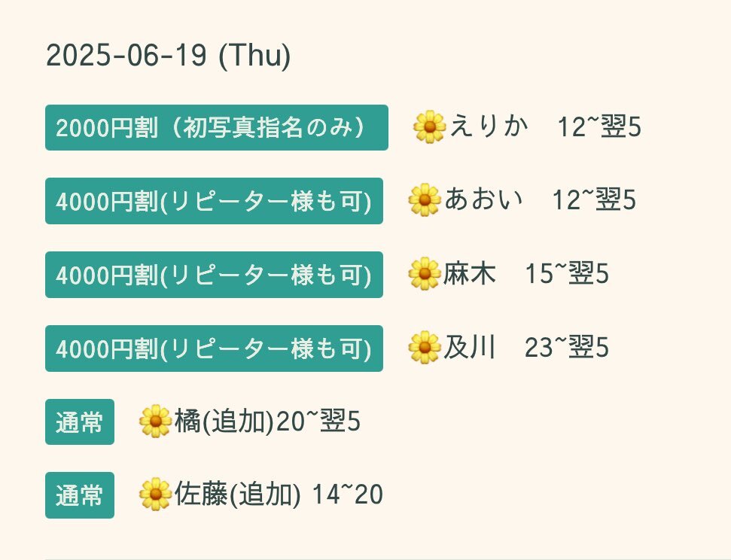This screenshot has width=731, height=560.
Task: Click the flower icon beside 麻木
Action: click(x=425, y=273)
